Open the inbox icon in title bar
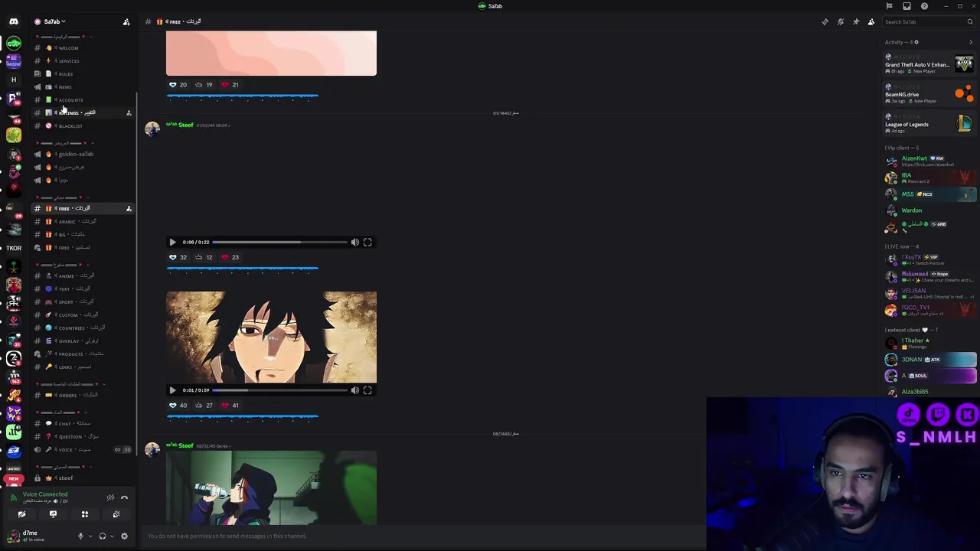The image size is (980, 551). click(906, 6)
